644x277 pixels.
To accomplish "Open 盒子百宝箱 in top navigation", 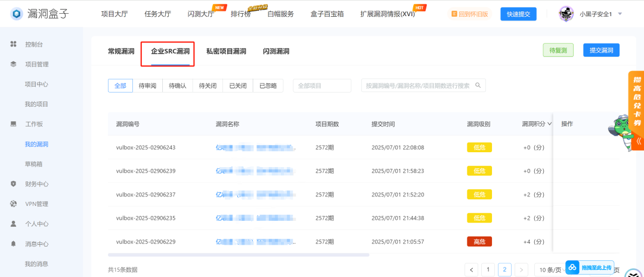I will (x=327, y=14).
